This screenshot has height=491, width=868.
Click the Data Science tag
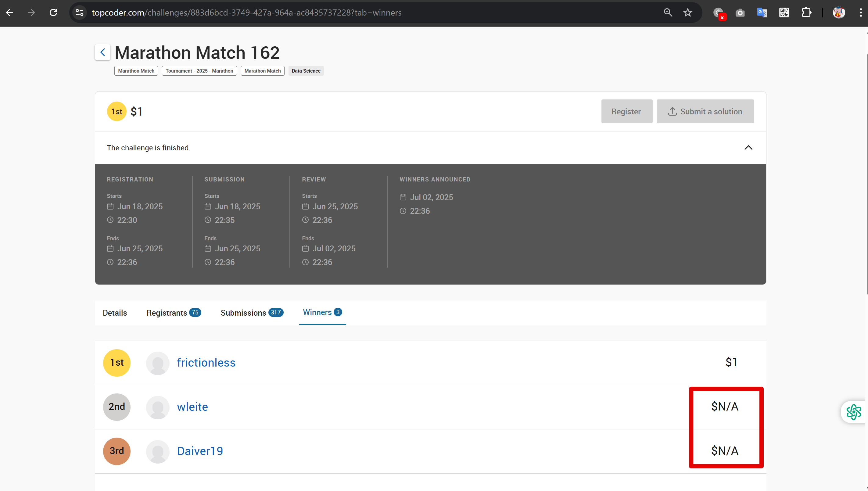(306, 71)
